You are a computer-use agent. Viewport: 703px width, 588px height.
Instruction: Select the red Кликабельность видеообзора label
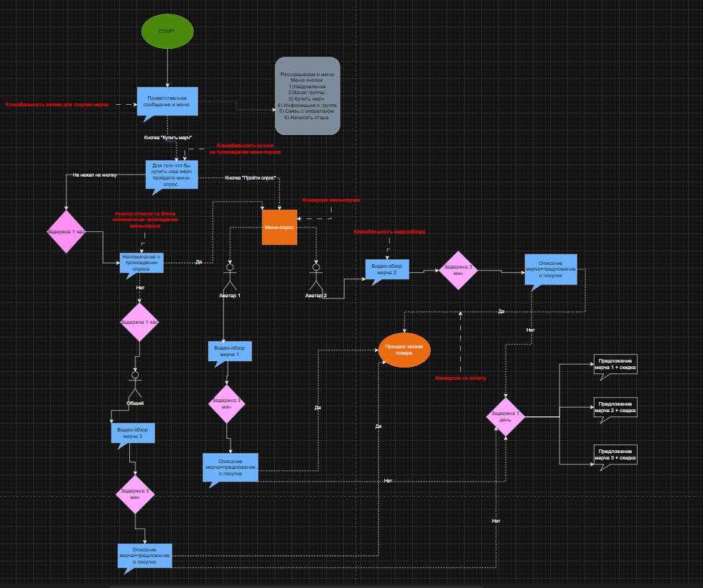[x=388, y=232]
